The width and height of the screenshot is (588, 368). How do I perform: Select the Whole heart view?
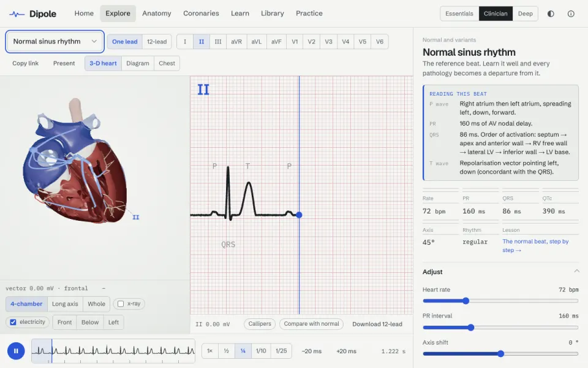coord(96,304)
